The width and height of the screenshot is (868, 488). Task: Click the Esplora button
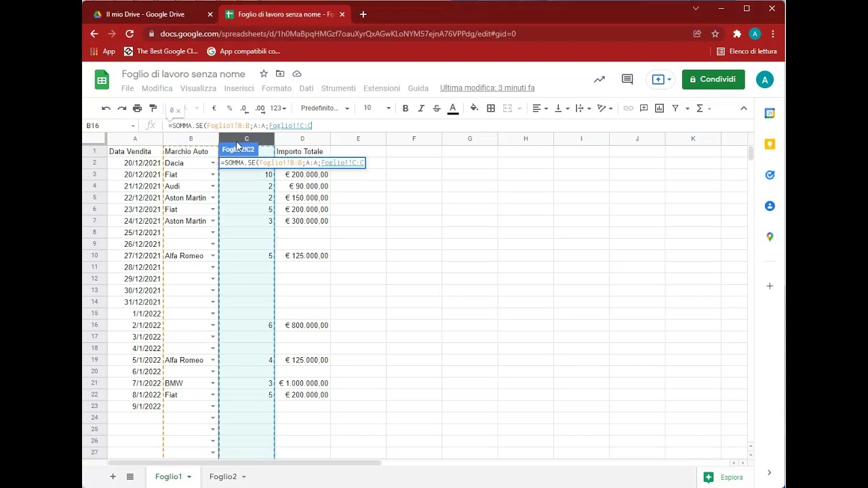(724, 477)
